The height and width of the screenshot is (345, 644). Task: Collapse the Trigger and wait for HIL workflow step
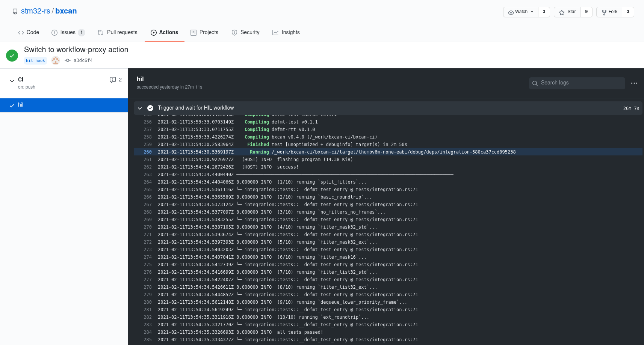[x=140, y=108]
